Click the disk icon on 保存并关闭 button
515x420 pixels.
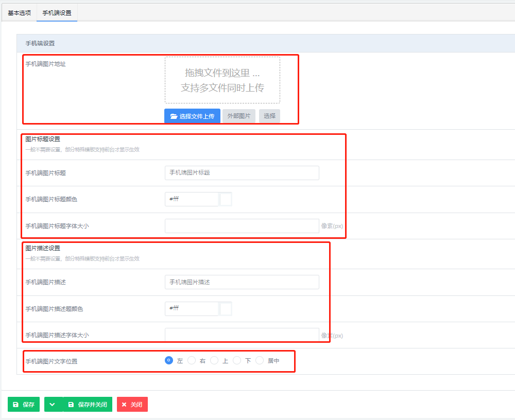pos(71,405)
